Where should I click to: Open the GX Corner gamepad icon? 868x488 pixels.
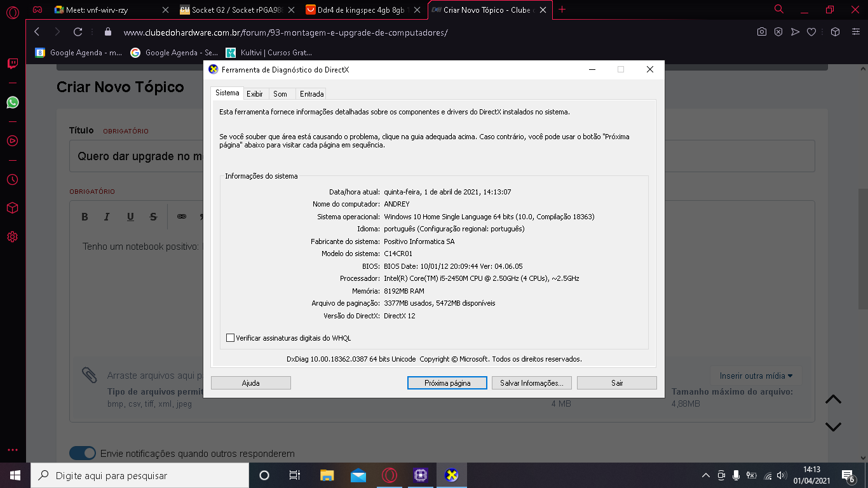[x=37, y=10]
